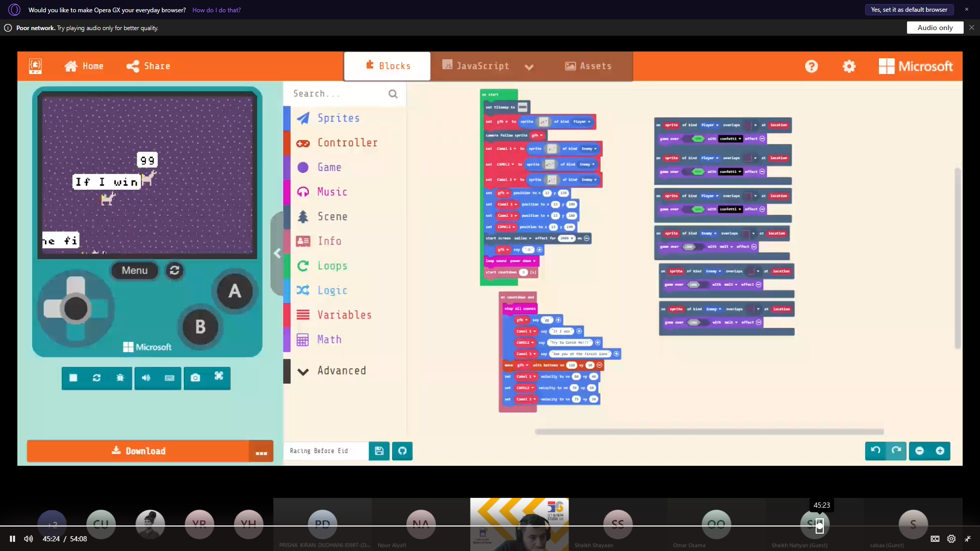This screenshot has height=551, width=980.
Task: Take a simulator screenshot with camera icon
Action: coord(195,378)
